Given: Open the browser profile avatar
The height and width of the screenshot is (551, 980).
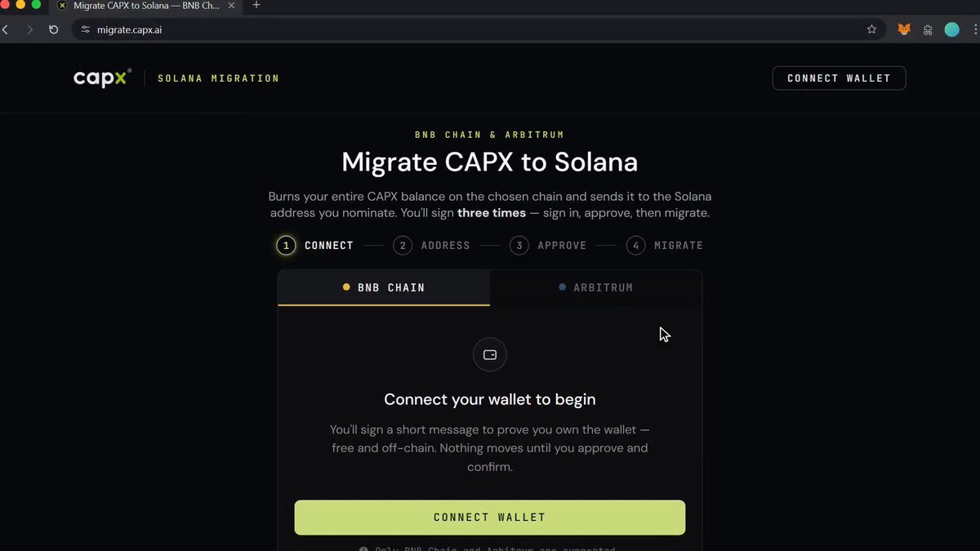Looking at the screenshot, I should tap(951, 29).
